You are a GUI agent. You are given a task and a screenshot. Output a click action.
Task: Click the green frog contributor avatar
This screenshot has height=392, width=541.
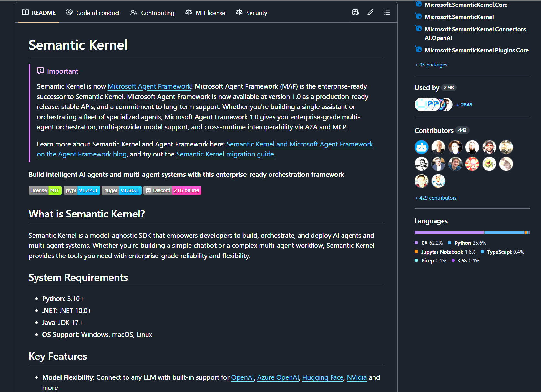pyautogui.click(x=489, y=164)
